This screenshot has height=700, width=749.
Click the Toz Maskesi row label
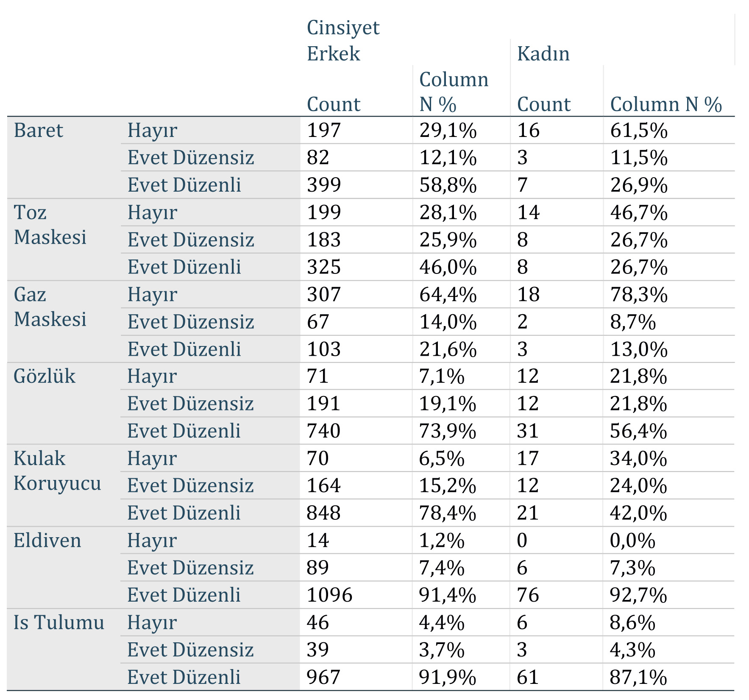click(50, 225)
